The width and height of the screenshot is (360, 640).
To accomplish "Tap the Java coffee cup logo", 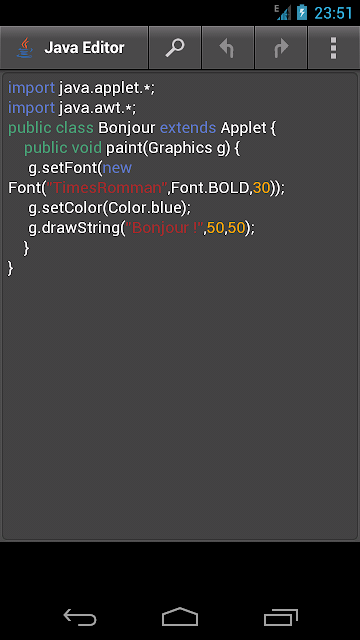I will click(24, 48).
